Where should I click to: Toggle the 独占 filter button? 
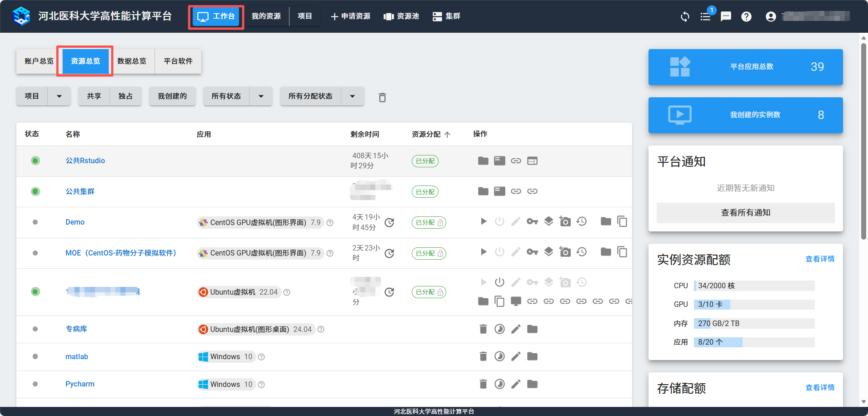[125, 96]
